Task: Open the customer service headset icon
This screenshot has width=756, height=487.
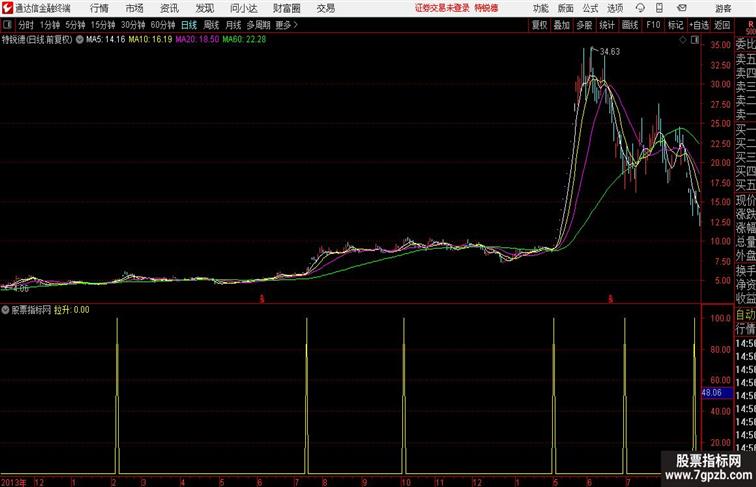Action: 640,8
